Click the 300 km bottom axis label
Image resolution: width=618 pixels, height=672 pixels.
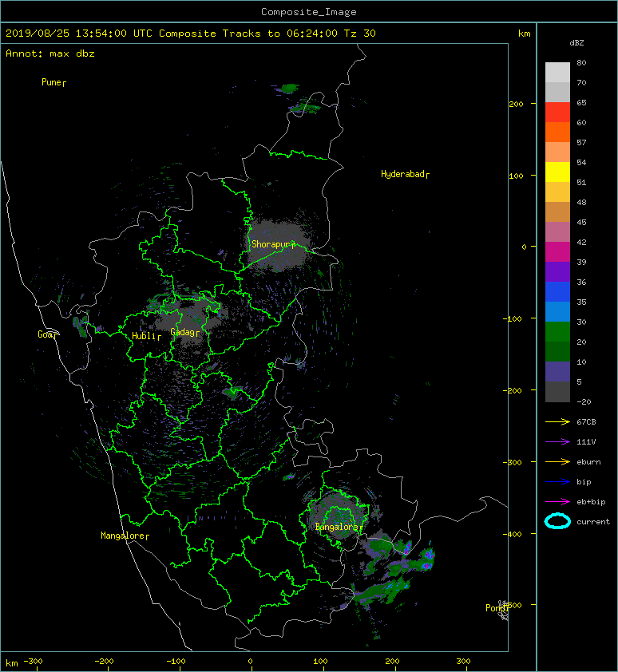[x=463, y=662]
